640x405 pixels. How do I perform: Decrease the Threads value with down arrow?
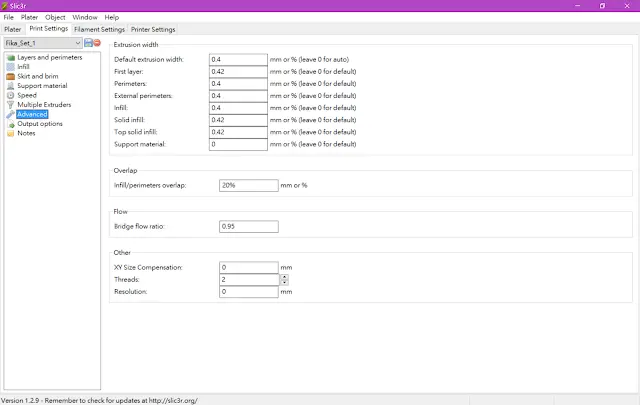coord(283,283)
